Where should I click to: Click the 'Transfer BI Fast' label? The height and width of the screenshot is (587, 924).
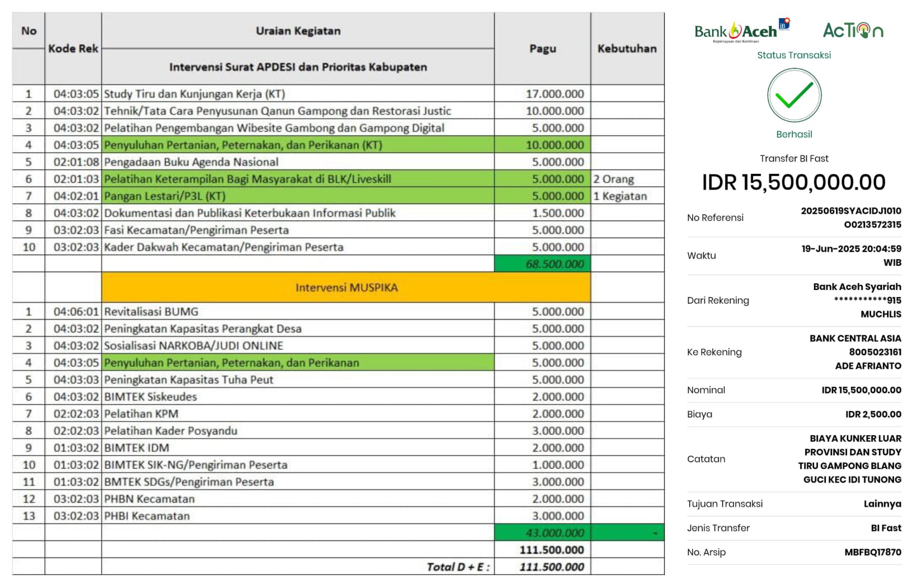coord(794,158)
